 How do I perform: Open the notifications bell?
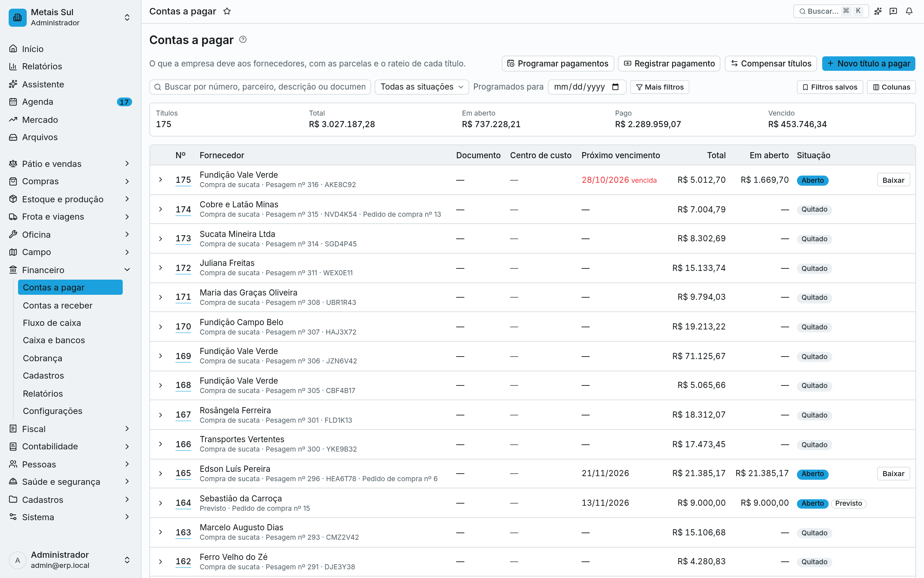coord(909,11)
